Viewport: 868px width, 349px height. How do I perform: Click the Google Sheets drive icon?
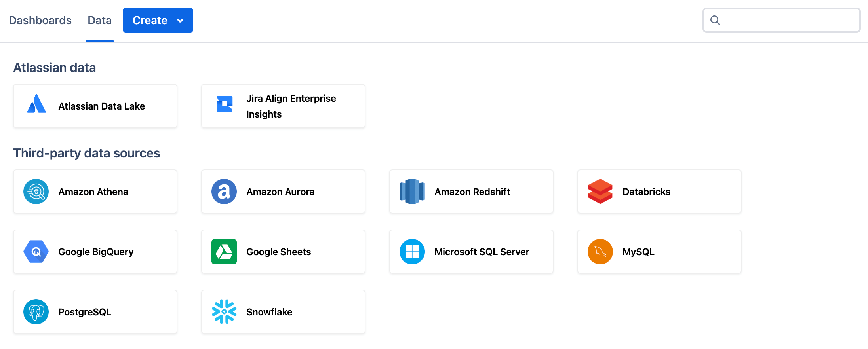[224, 252]
